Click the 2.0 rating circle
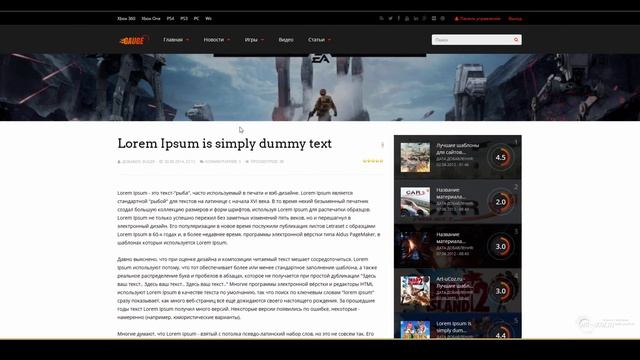 500,202
